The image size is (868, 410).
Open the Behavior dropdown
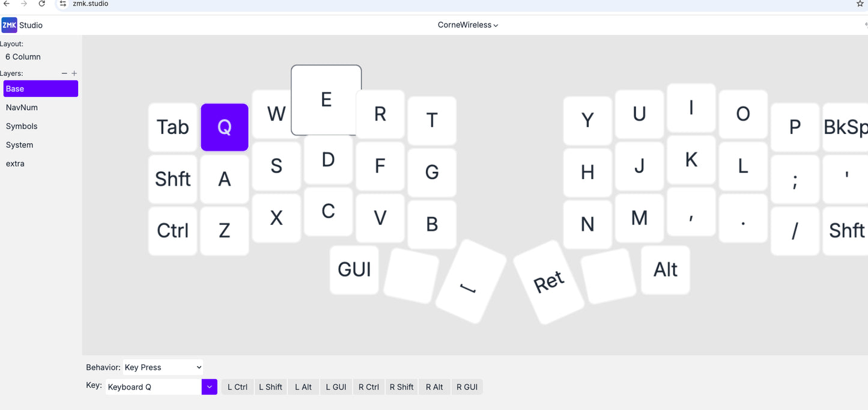pyautogui.click(x=163, y=367)
